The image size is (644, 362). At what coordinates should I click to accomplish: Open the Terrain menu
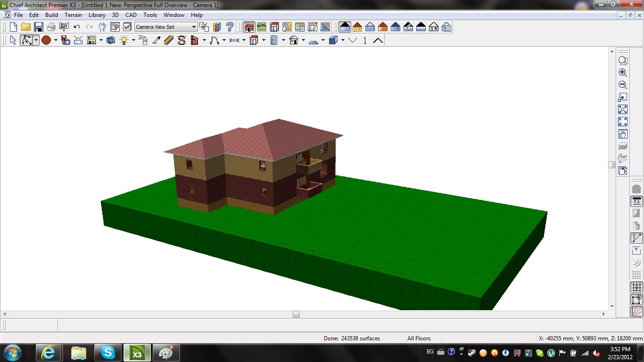74,15
